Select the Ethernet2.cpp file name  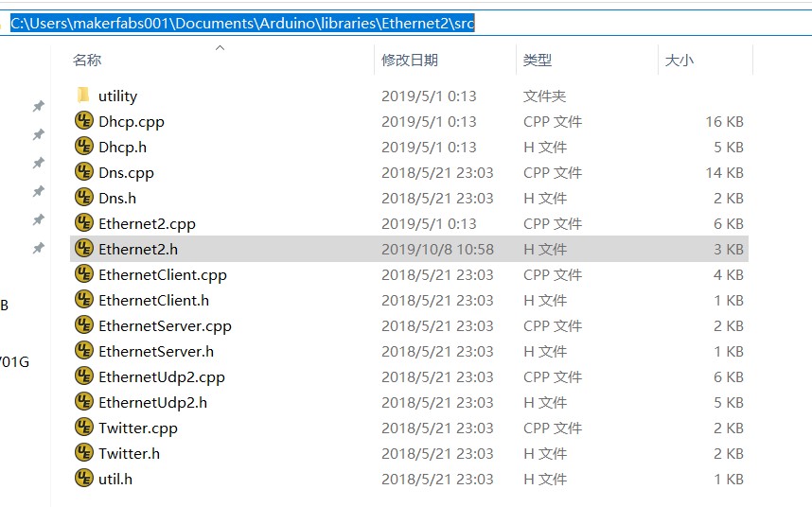point(147,223)
